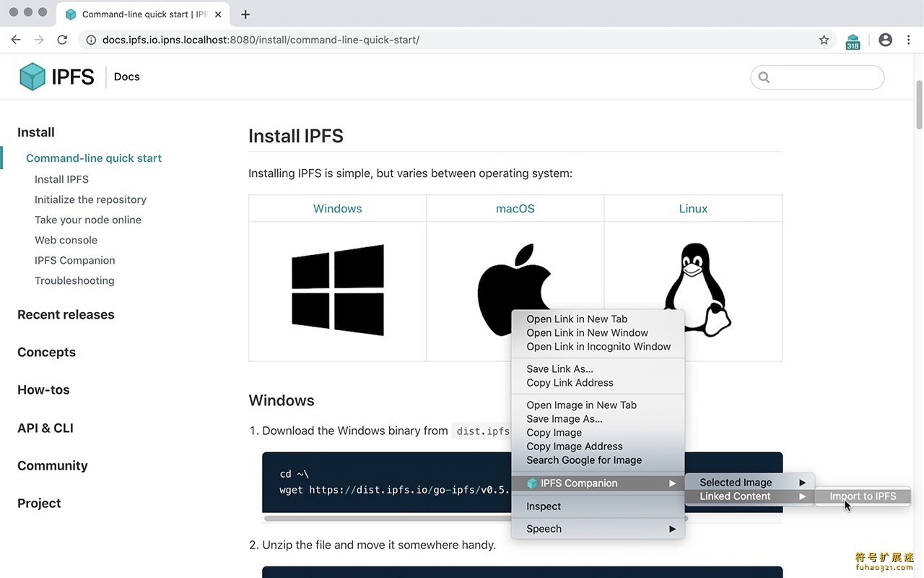Screen dimensions: 924x578
Task: Click Import to IPFS
Action: (x=863, y=496)
